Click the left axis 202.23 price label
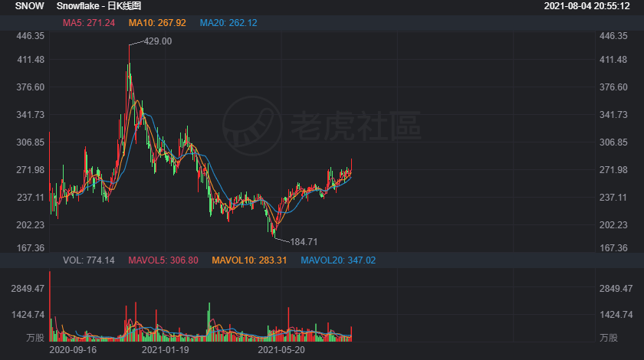The height and width of the screenshot is (360, 644). [x=31, y=225]
